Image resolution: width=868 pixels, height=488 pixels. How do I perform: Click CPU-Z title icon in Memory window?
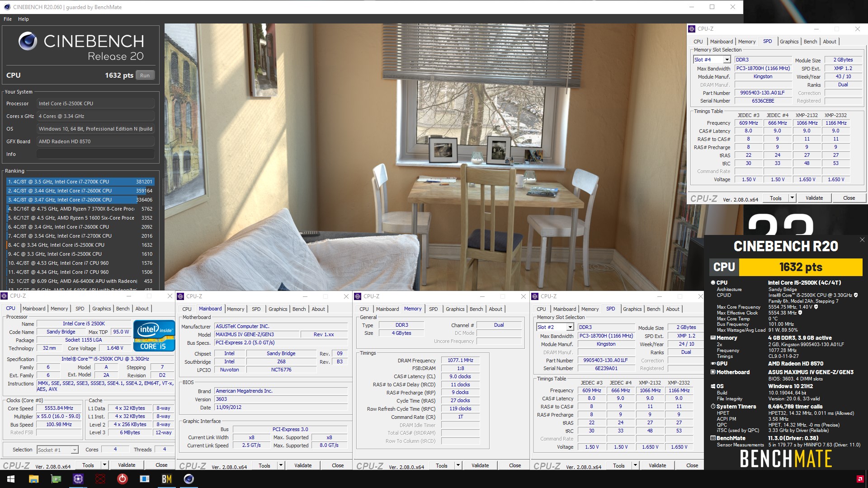point(358,296)
